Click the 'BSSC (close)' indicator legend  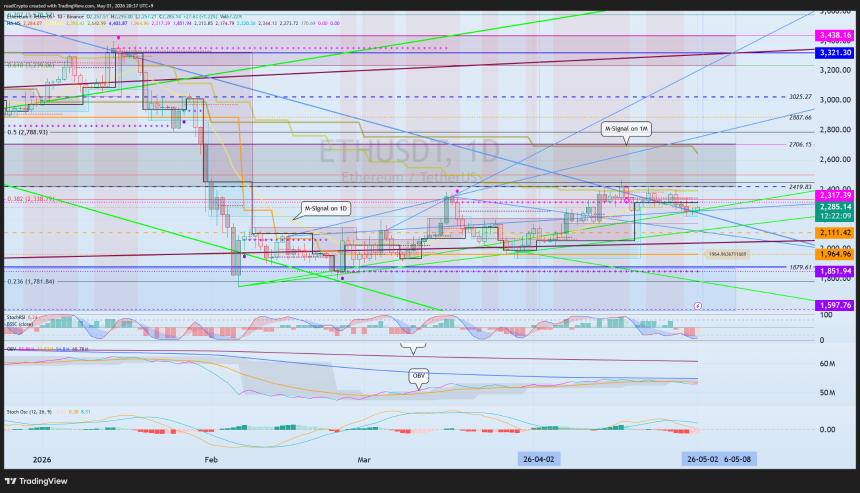click(x=20, y=324)
